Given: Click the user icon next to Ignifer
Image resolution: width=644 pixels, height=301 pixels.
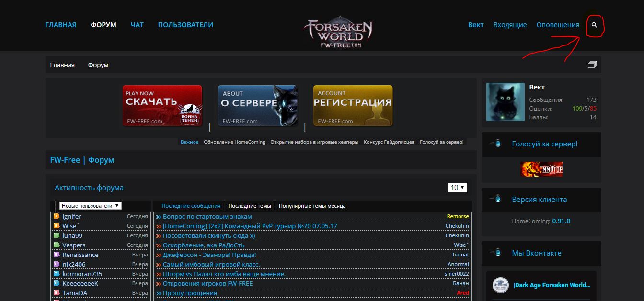Looking at the screenshot, I should click(57, 216).
